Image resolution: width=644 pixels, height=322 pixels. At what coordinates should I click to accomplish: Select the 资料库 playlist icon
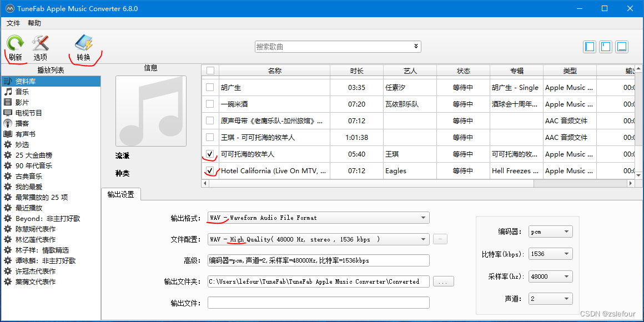[x=7, y=81]
